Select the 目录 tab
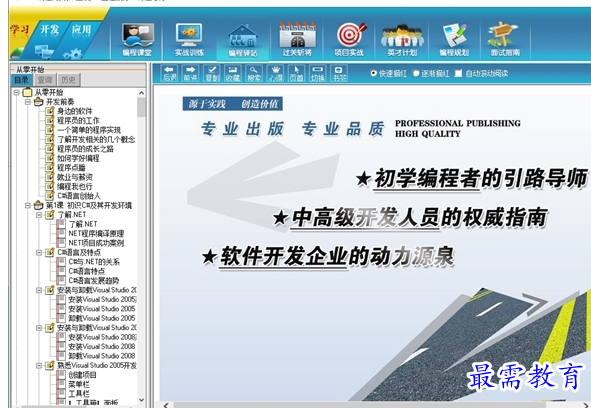591x408 pixels. tap(22, 80)
